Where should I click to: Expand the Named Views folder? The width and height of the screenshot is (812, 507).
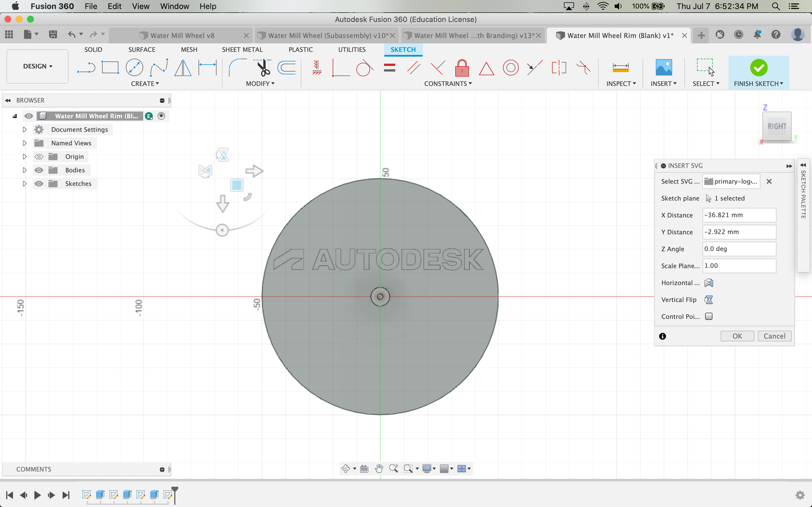(24, 143)
